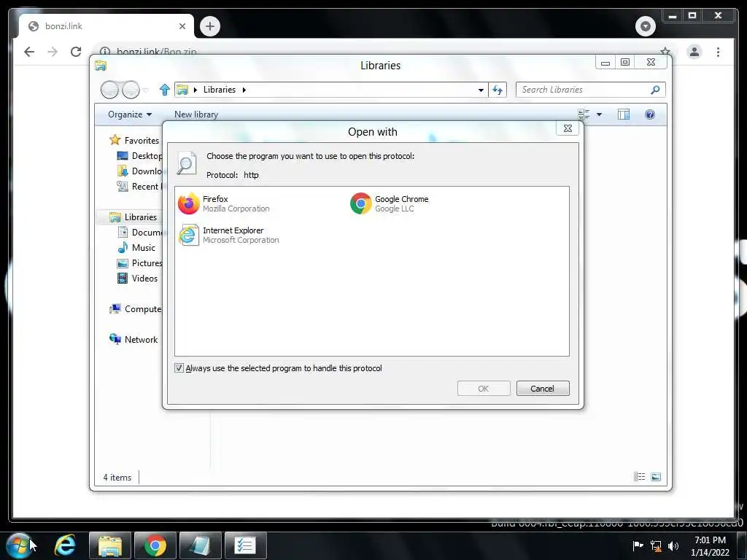This screenshot has width=747, height=560.
Task: Click New library in the toolbar
Action: click(x=196, y=114)
